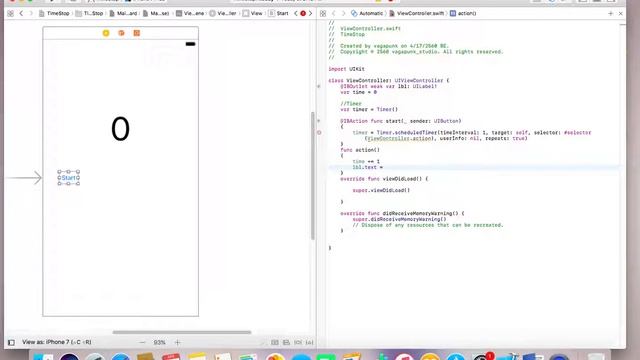This screenshot has height=360, width=640.
Task: Open the View as: iPhone 7 device bar
Action: coord(57,342)
